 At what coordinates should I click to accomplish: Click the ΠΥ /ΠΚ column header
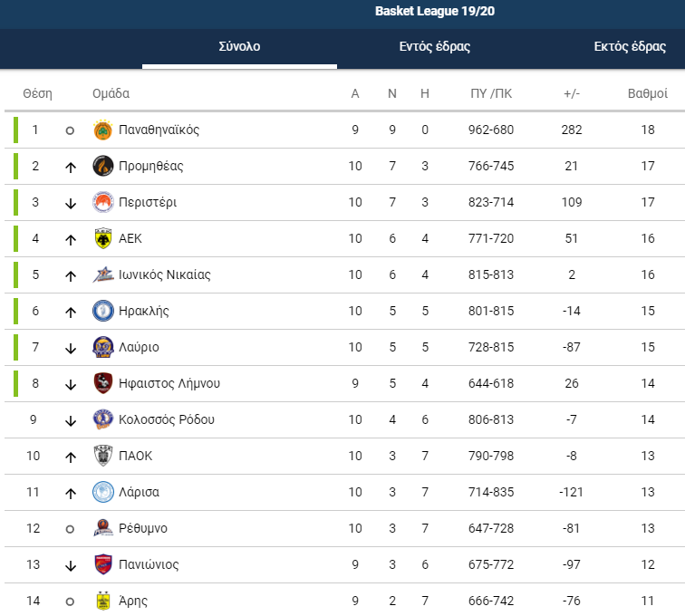click(x=491, y=93)
